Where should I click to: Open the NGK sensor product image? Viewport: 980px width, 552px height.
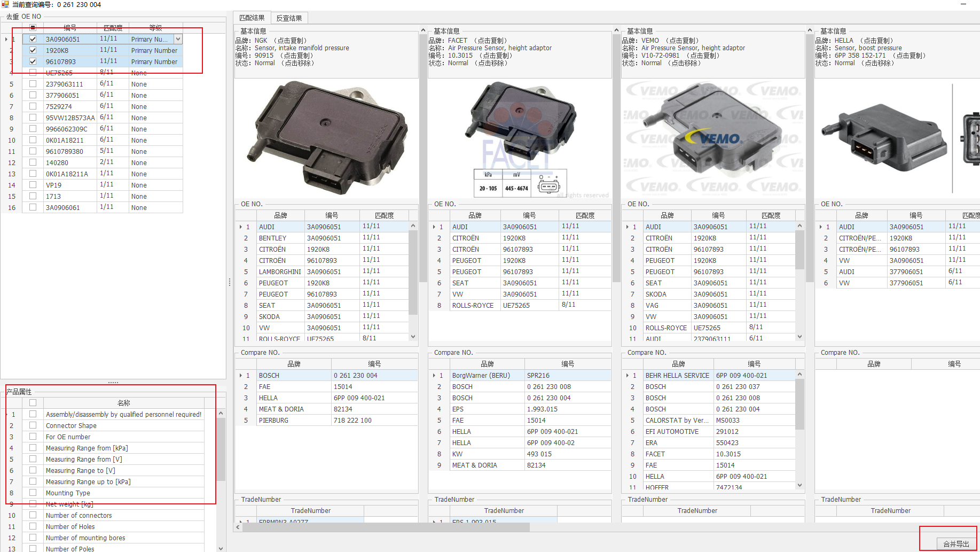click(x=326, y=139)
